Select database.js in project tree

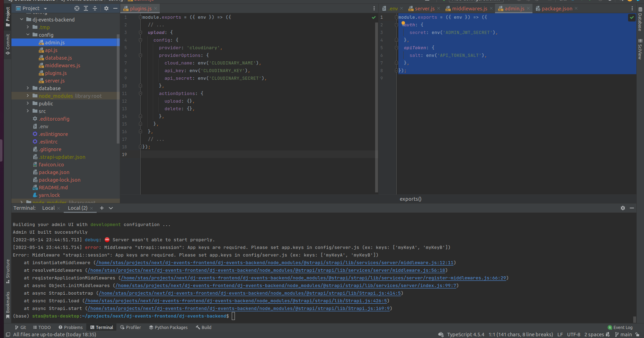pyautogui.click(x=58, y=58)
